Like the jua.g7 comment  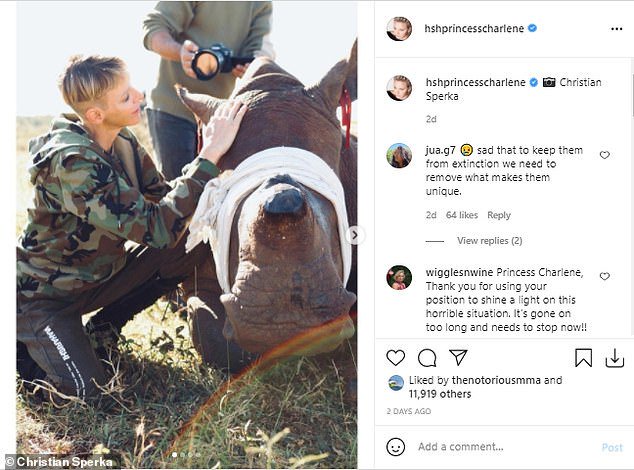604,155
